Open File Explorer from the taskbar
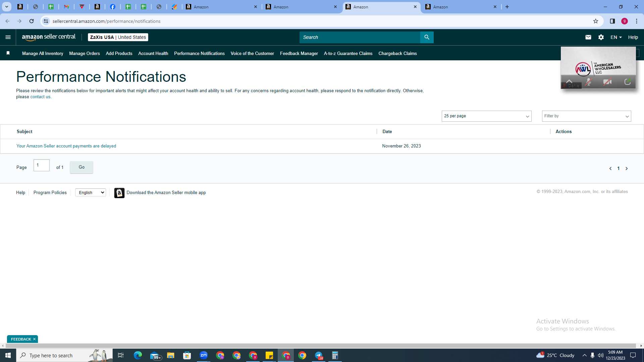This screenshot has width=644, height=362. click(171, 355)
